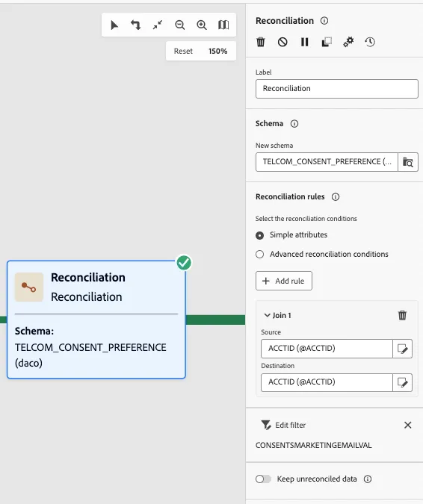Screen dimensions: 423x504
Task: Click the 150% zoom value
Action: click(x=217, y=51)
